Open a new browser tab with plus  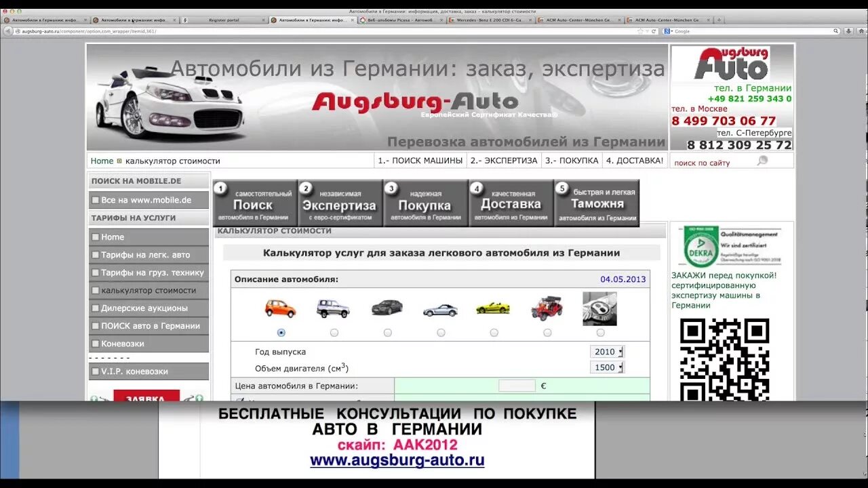pyautogui.click(x=717, y=20)
